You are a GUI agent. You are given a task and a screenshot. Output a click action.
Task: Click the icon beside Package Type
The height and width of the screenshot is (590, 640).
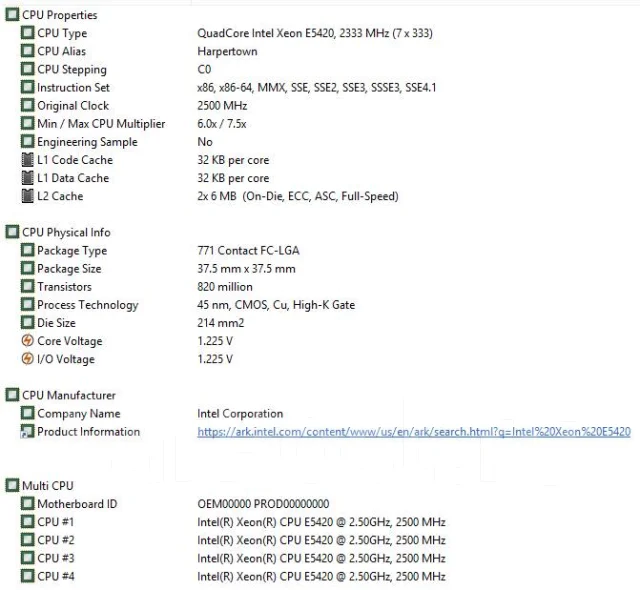click(x=27, y=250)
